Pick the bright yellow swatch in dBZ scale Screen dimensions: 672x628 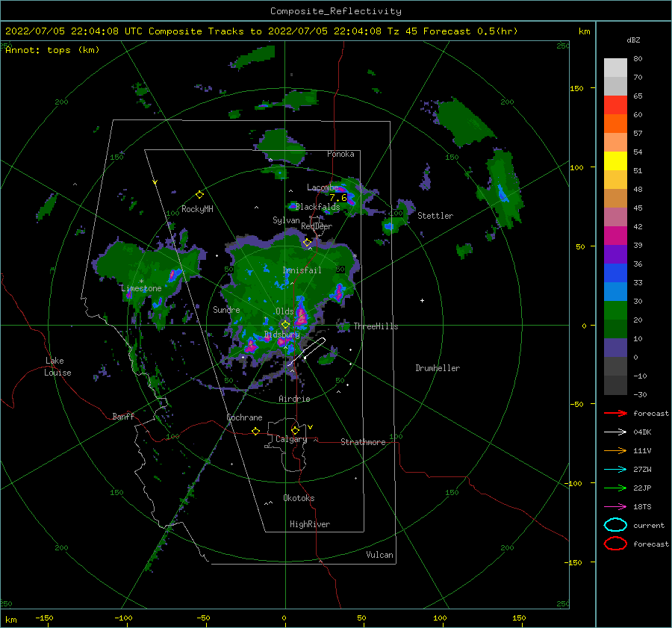[615, 161]
